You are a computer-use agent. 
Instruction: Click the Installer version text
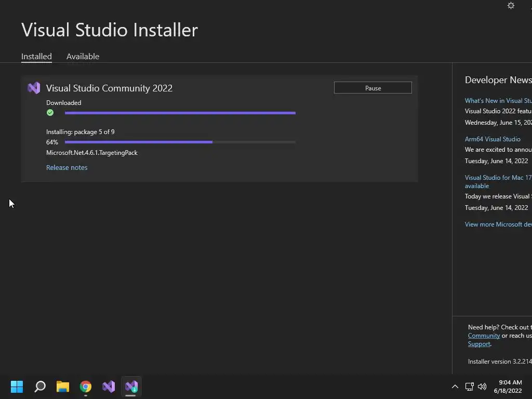(500, 362)
